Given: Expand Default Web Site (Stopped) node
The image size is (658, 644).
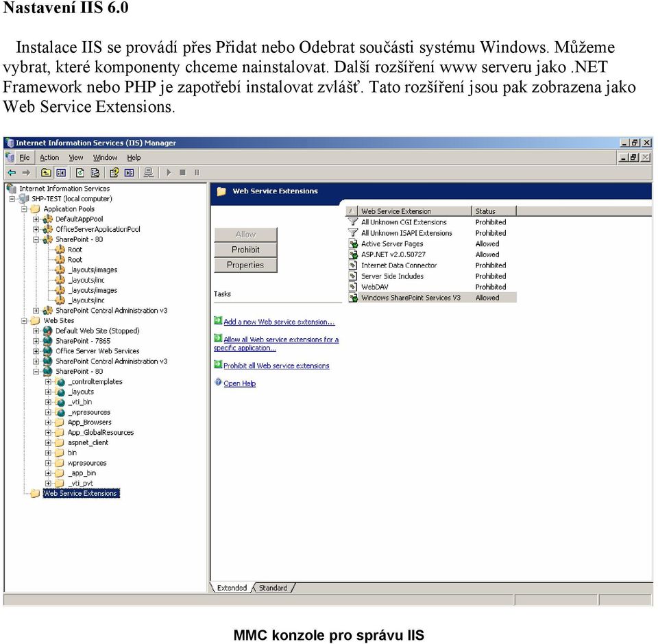Looking at the screenshot, I should tap(36, 331).
